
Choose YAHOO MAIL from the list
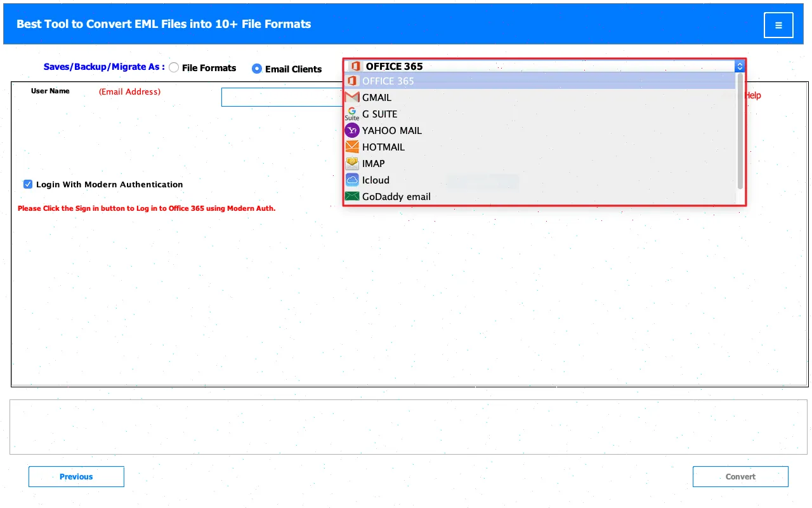(x=391, y=130)
